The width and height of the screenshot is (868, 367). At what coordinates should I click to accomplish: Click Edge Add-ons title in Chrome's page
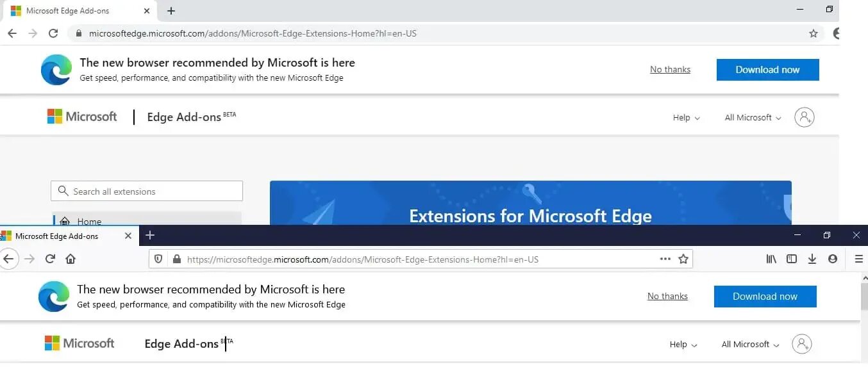tap(184, 117)
